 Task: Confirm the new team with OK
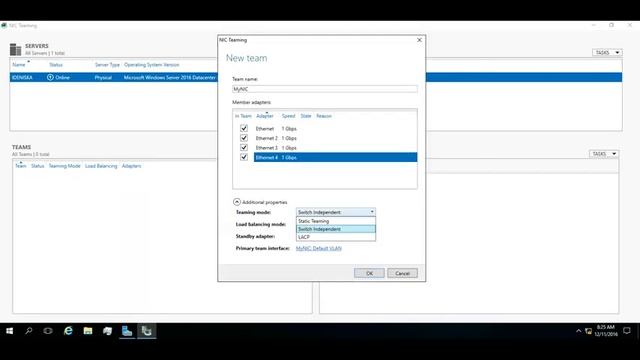click(x=369, y=273)
